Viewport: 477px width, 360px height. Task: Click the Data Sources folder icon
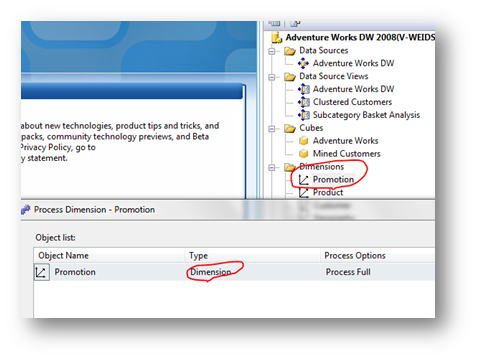(290, 51)
